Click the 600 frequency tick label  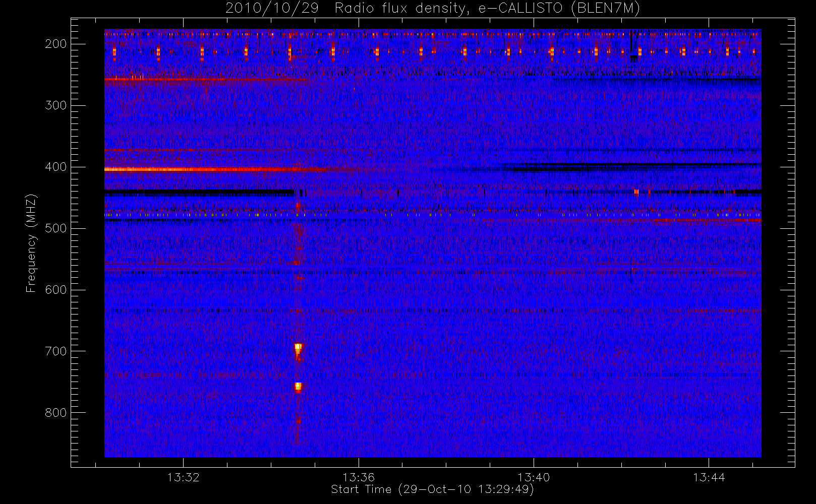click(55, 290)
